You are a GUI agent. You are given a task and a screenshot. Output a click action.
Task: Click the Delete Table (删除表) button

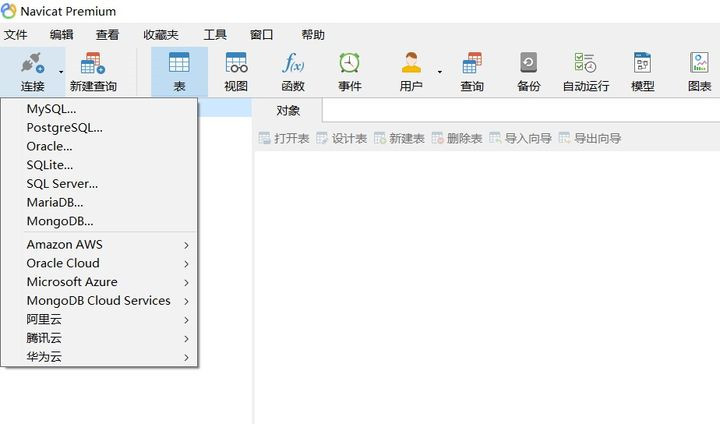point(457,138)
